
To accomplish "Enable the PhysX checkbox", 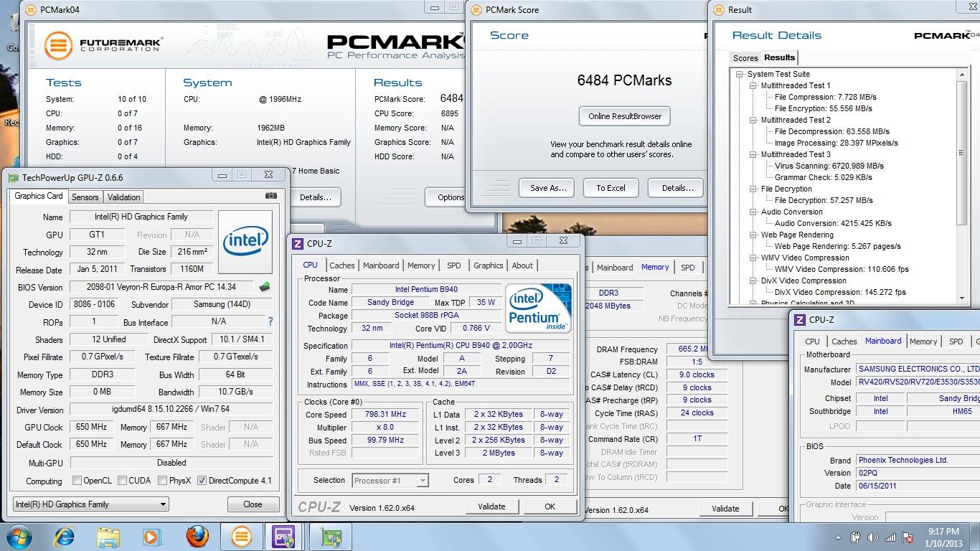I will [163, 481].
